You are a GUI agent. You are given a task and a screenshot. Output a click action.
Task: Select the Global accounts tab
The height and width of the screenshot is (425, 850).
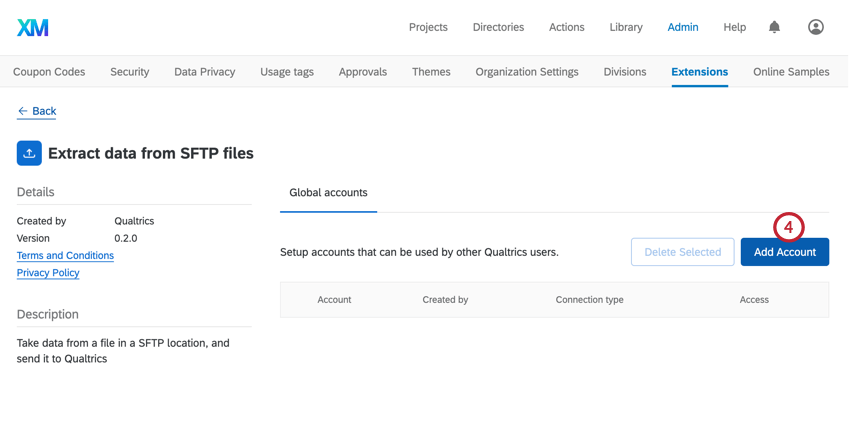point(328,192)
